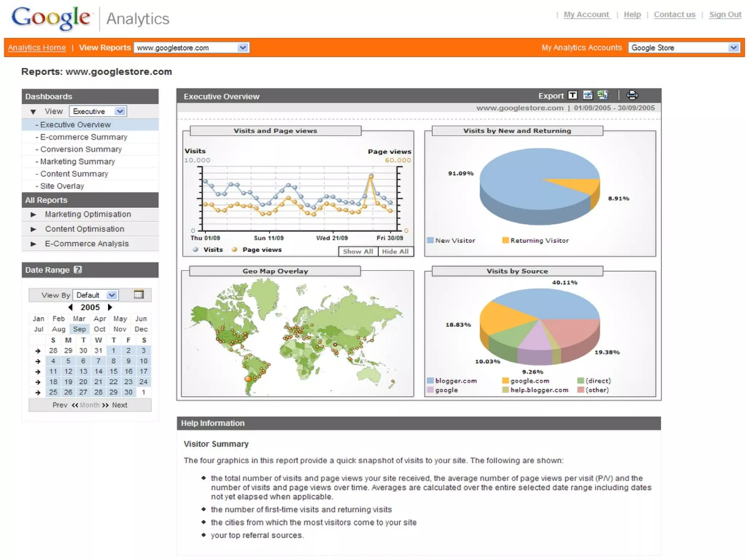
Task: Export report as text file icon
Action: click(573, 96)
